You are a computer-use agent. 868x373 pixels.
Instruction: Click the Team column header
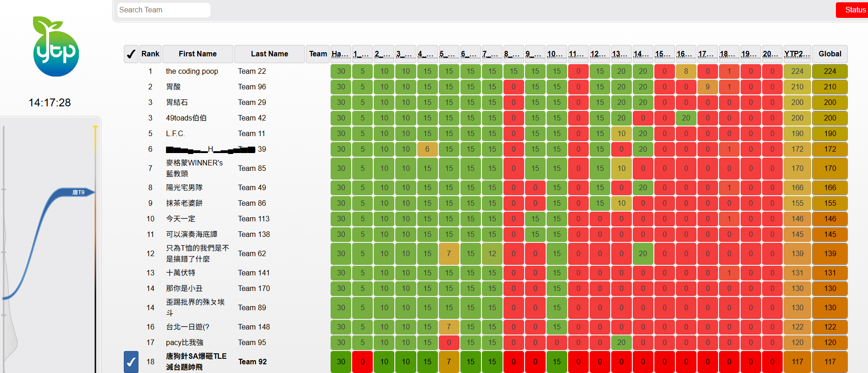[x=318, y=54]
